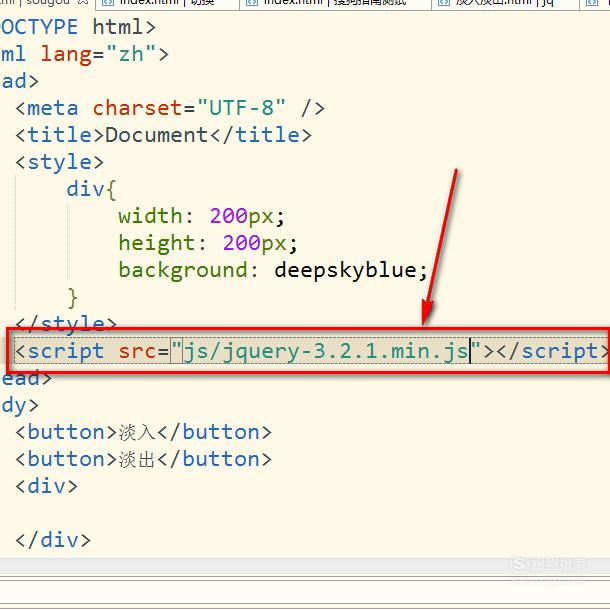Click the width property name
Screen dimensions: 610x610
tap(150, 216)
